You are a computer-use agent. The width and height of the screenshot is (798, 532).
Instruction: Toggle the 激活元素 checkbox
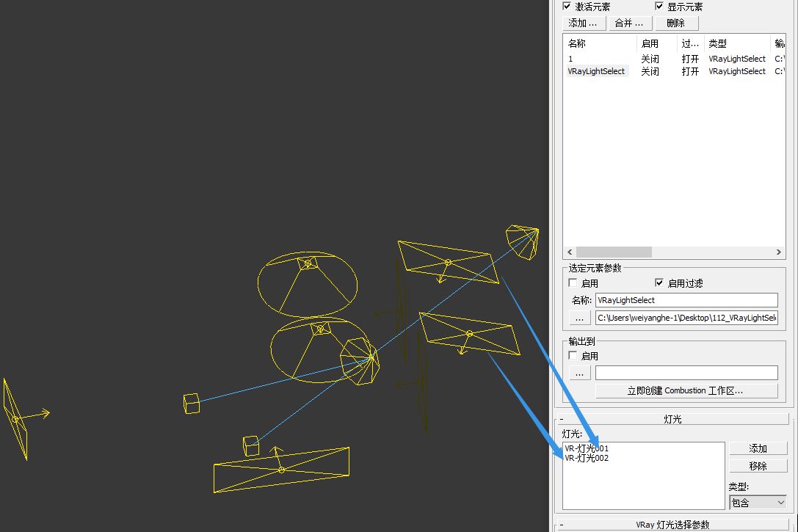coord(567,7)
